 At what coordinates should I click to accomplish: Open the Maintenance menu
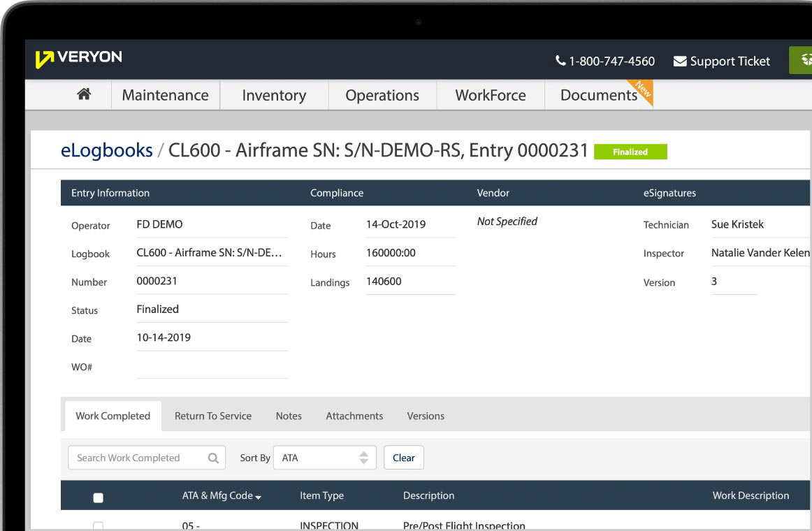point(165,95)
